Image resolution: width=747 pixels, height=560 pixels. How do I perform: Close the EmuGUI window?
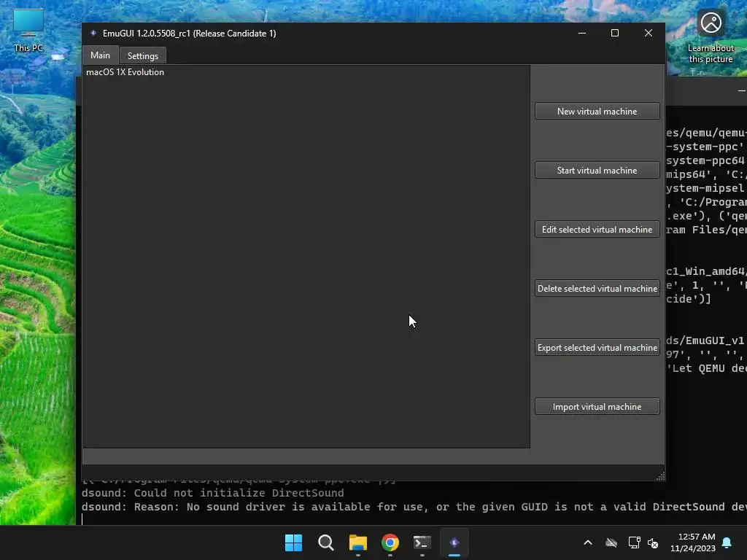[649, 33]
